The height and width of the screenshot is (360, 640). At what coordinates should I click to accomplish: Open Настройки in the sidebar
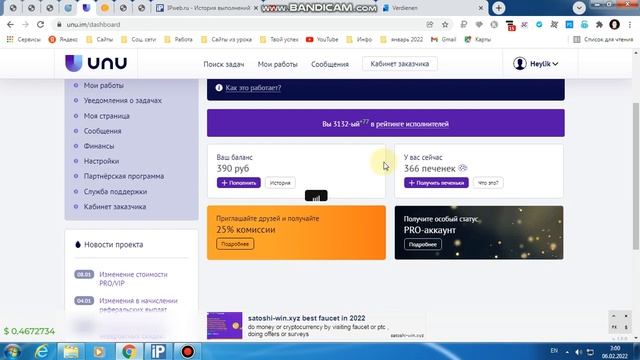click(101, 161)
